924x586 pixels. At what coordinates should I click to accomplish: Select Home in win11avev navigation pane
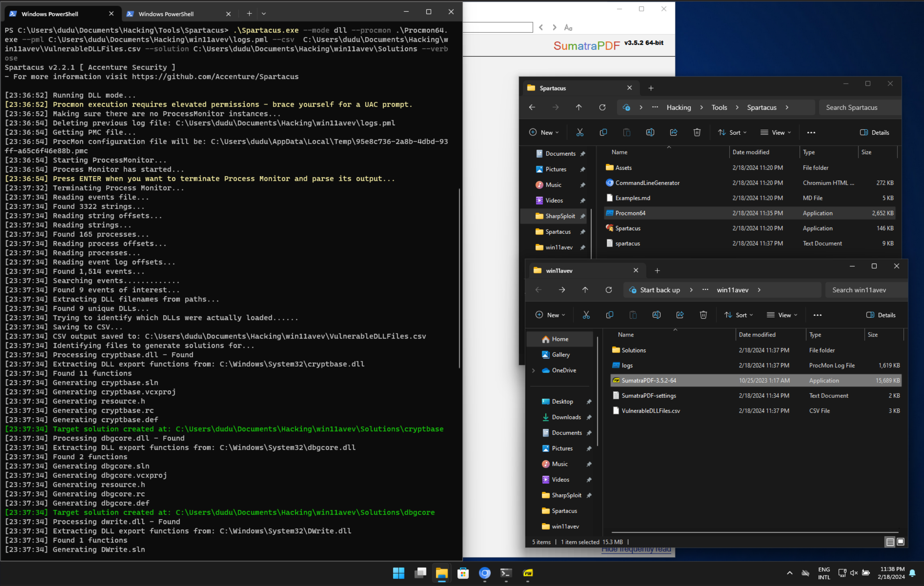click(x=559, y=339)
